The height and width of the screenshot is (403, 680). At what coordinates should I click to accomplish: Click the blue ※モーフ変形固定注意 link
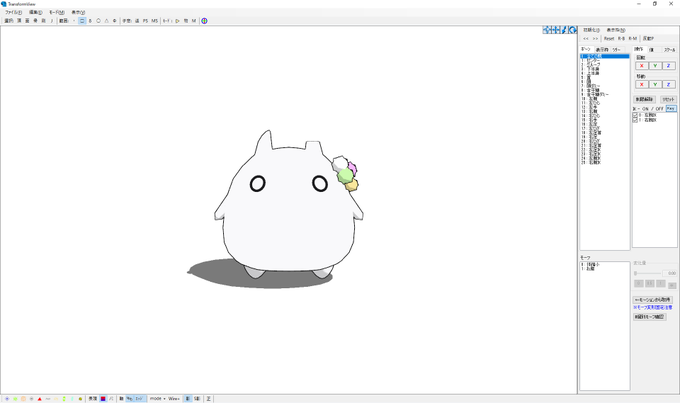click(x=653, y=307)
